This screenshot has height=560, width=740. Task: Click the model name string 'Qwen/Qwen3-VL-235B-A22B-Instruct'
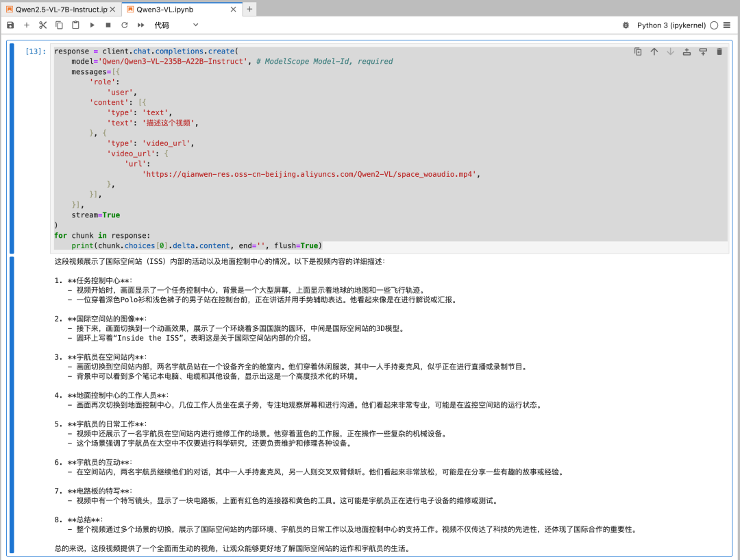(173, 62)
